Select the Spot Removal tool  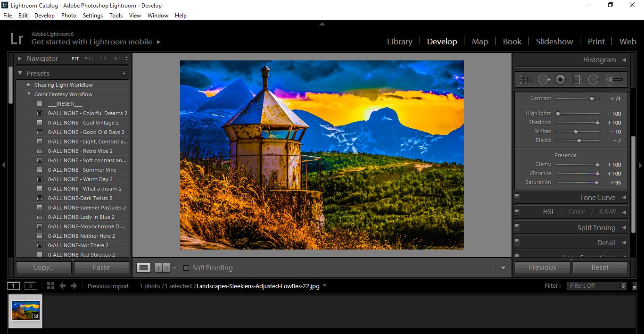coord(544,80)
